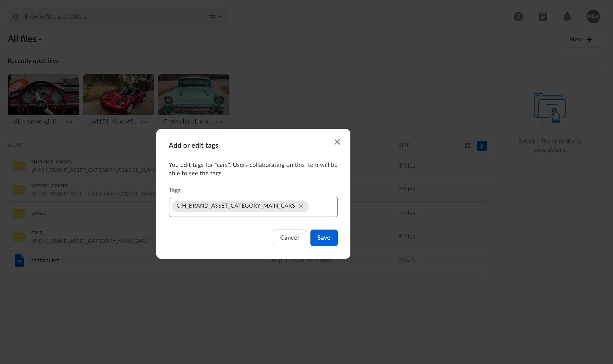Click the New button
The image size is (613, 364).
[581, 39]
